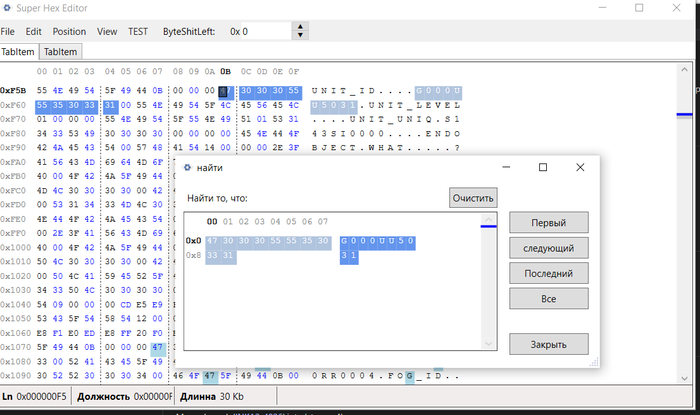
Task: Click the найти dialog gear icon
Action: [x=186, y=168]
